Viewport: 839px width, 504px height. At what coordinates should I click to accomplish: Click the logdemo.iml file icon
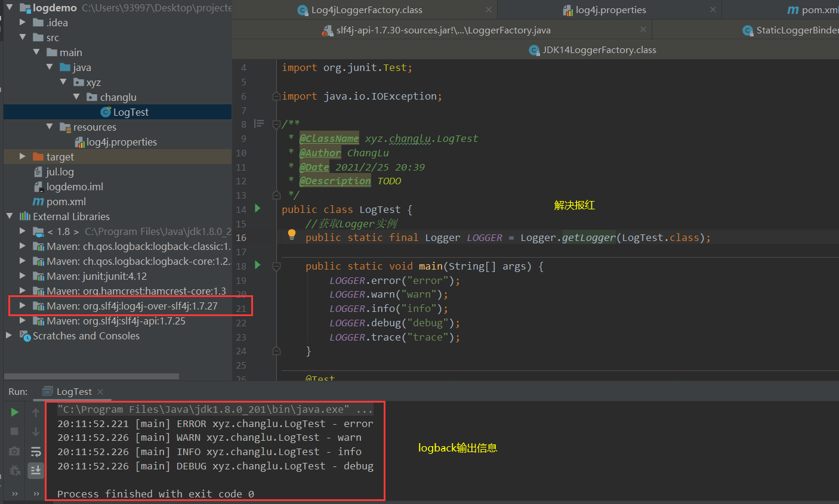38,187
